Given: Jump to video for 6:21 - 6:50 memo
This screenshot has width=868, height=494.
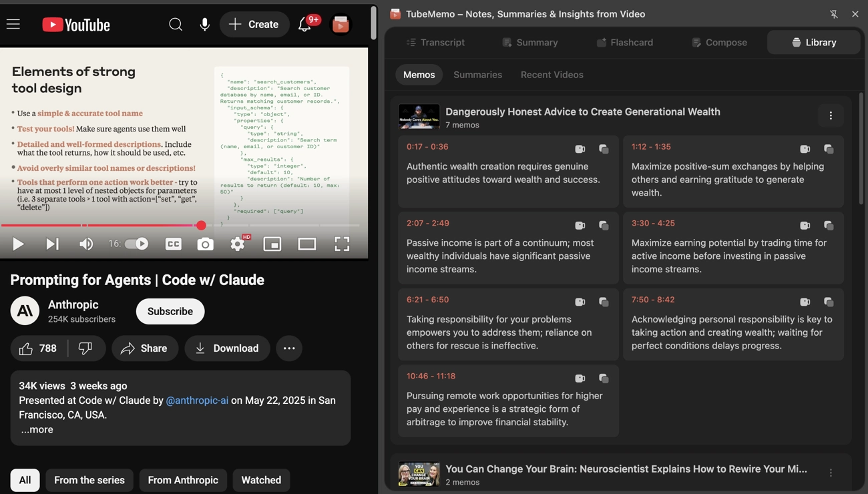Looking at the screenshot, I should pyautogui.click(x=580, y=302).
